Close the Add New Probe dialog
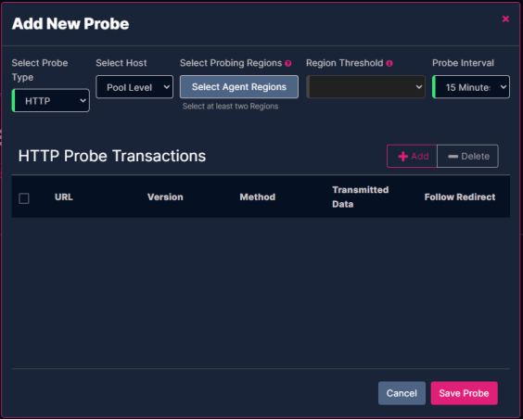The width and height of the screenshot is (523, 420). 505,19
